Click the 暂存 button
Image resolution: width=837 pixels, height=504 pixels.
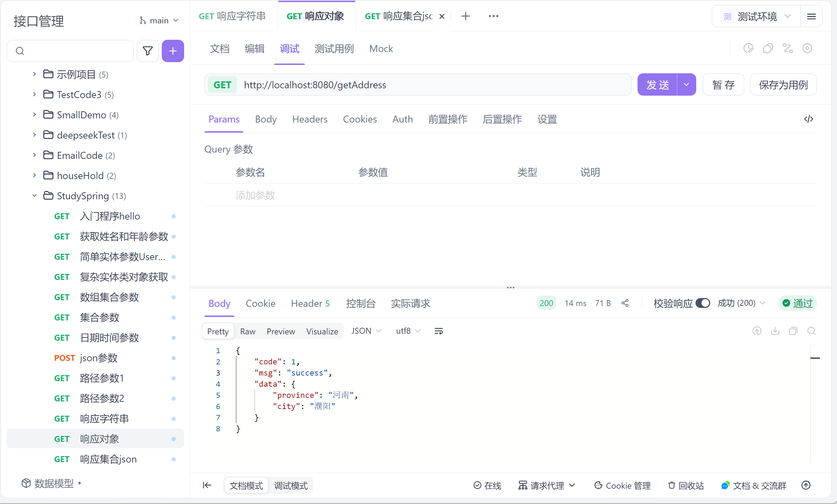point(723,85)
